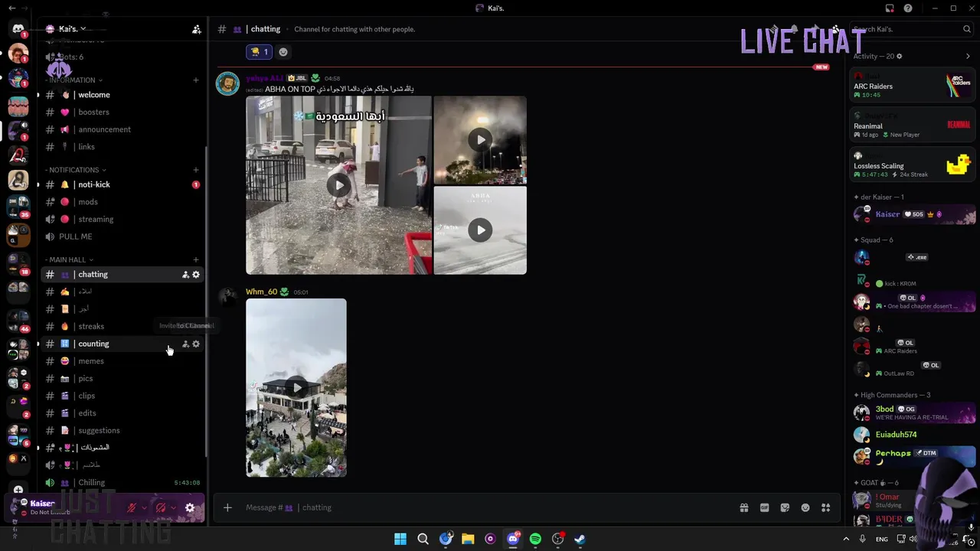Join the PULL ME voice channel
The height and width of the screenshot is (551, 980).
click(122, 236)
